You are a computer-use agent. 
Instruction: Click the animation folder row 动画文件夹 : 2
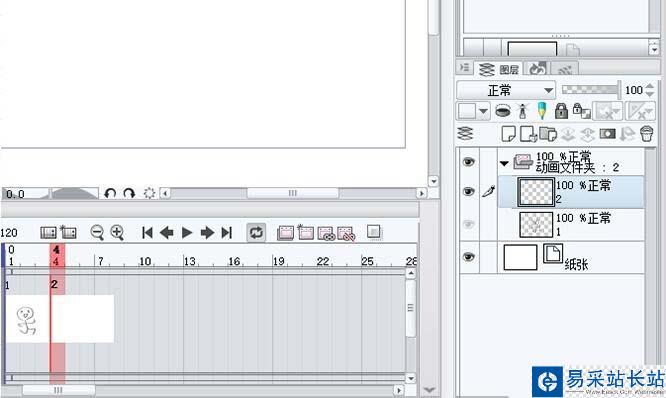pos(571,162)
